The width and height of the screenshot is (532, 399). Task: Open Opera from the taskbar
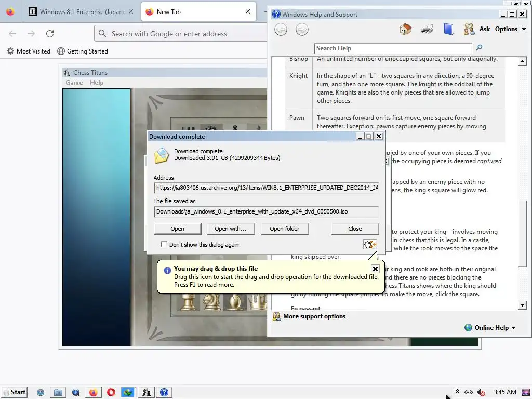111,393
